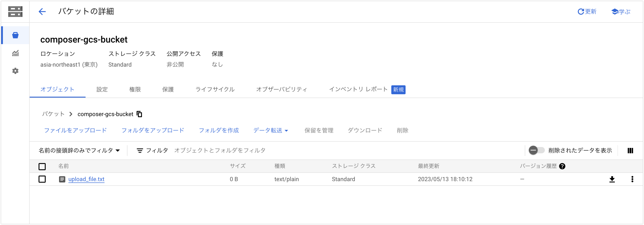Click the 最終更新 column header

[x=429, y=166]
